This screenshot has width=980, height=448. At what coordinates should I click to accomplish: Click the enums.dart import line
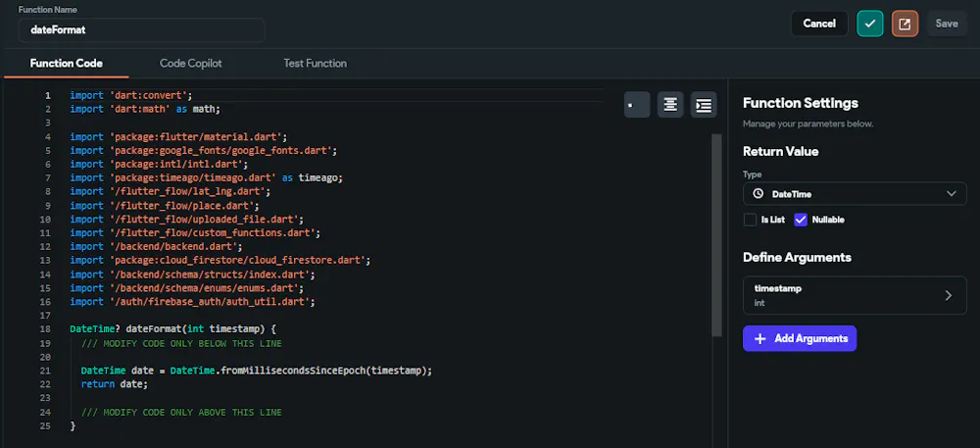tap(187, 288)
